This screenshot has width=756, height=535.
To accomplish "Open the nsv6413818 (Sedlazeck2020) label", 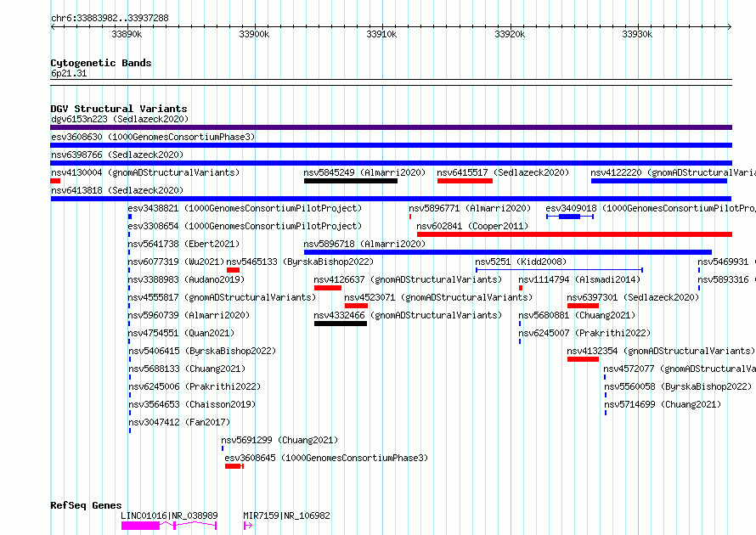I will point(117,190).
